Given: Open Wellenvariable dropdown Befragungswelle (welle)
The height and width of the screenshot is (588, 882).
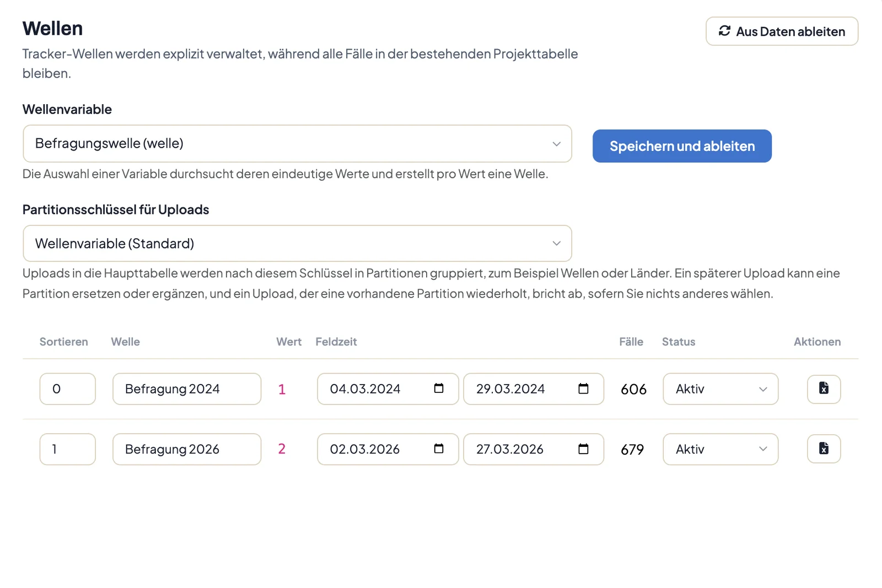Looking at the screenshot, I should coord(297,143).
